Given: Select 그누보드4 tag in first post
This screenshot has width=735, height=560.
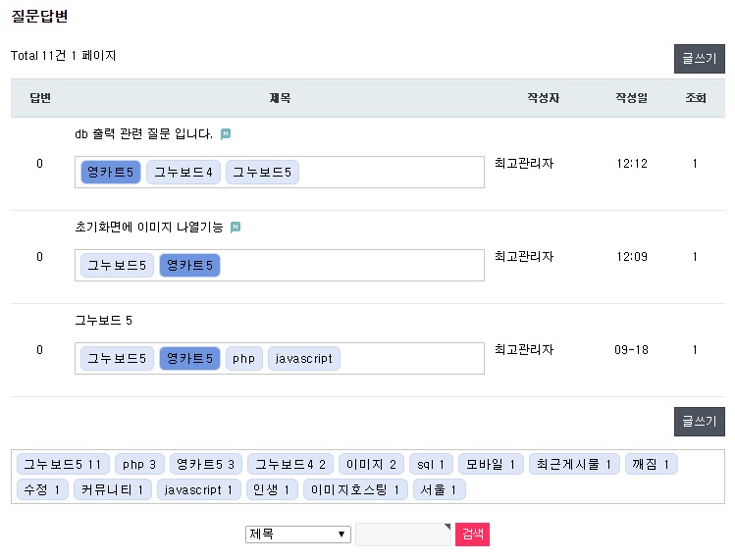Looking at the screenshot, I should point(184,173).
